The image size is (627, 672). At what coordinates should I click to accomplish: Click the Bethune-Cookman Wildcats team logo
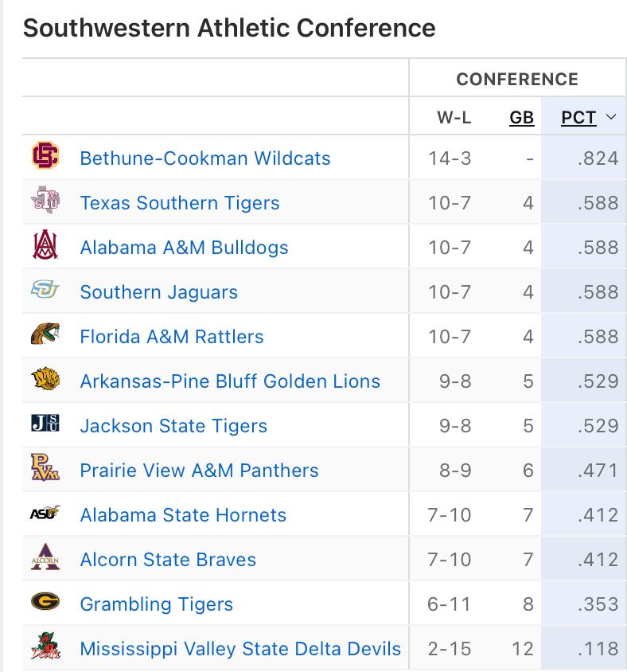click(45, 158)
